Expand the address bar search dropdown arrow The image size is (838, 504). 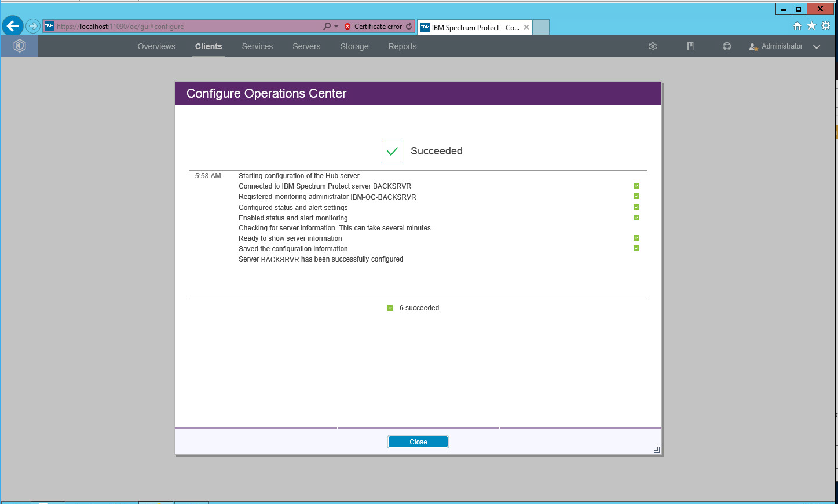point(336,27)
